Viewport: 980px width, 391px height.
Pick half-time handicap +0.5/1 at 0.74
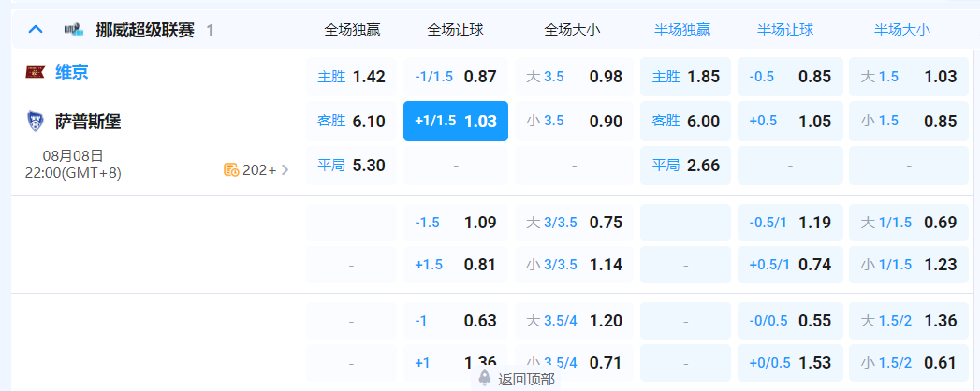790,265
